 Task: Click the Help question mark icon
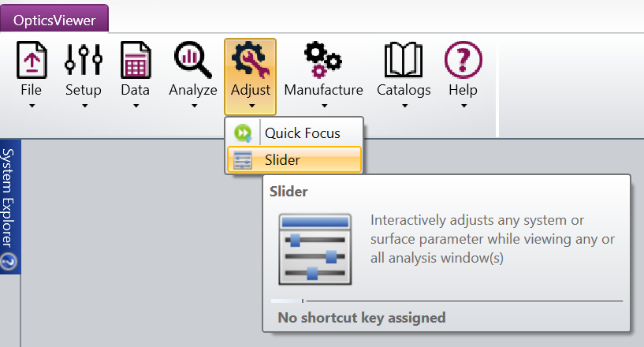point(463,60)
